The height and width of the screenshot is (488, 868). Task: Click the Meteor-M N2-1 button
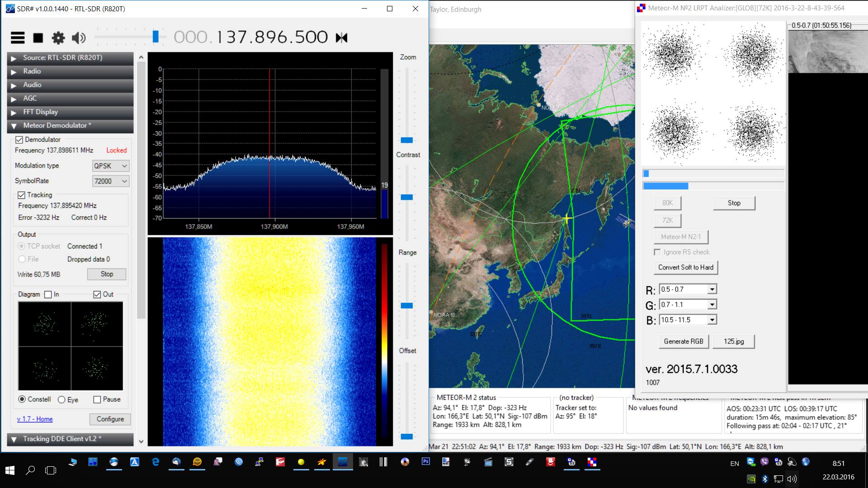point(681,237)
